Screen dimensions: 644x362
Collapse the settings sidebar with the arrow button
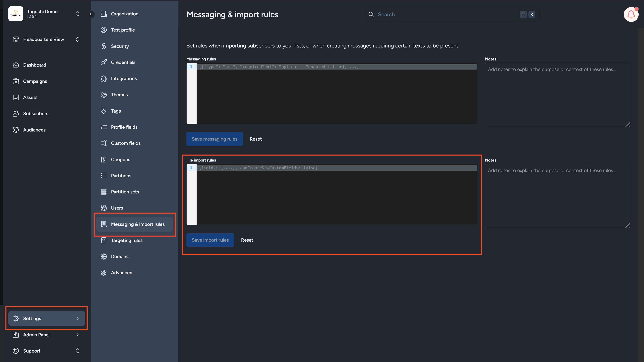[91, 14]
